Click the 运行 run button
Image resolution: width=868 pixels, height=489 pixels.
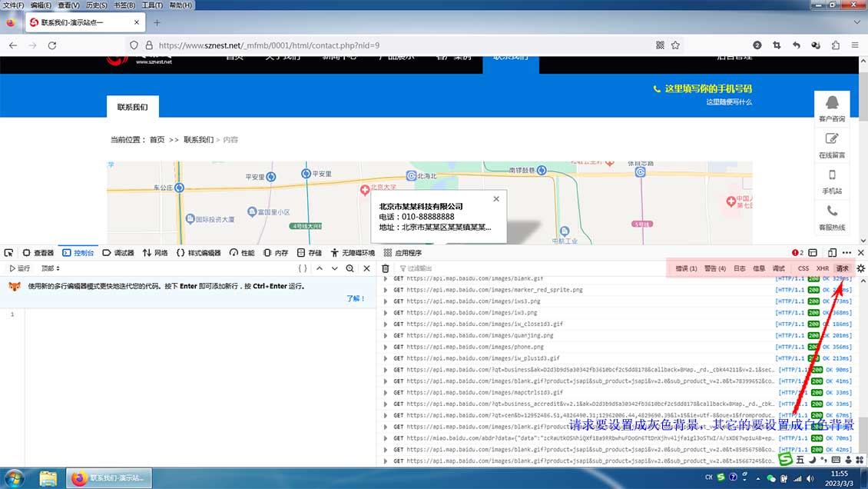tap(19, 268)
